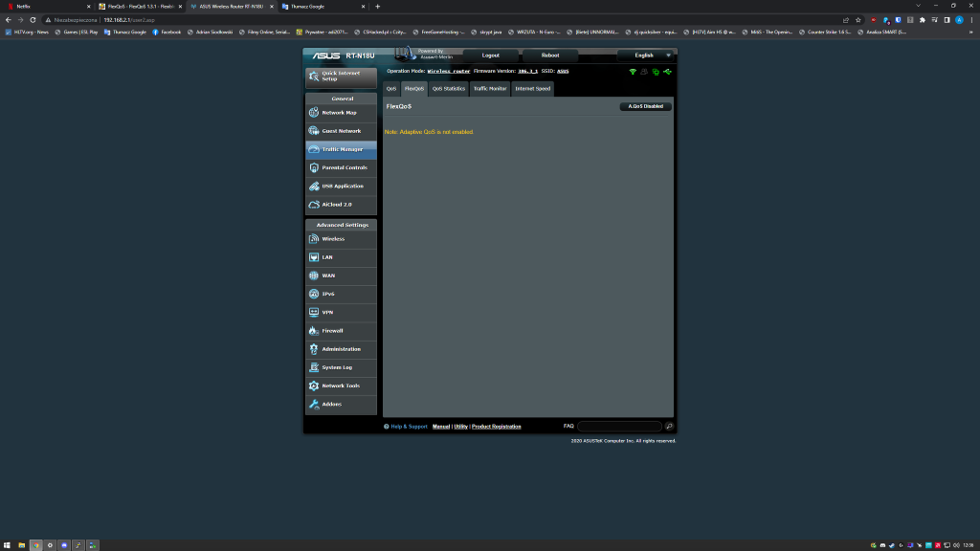This screenshot has width=980, height=551.
Task: Go back in the browser
Action: (x=8, y=20)
